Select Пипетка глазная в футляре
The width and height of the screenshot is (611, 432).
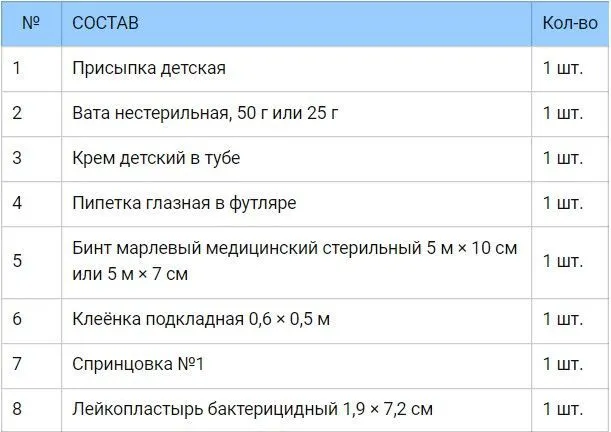tap(184, 203)
